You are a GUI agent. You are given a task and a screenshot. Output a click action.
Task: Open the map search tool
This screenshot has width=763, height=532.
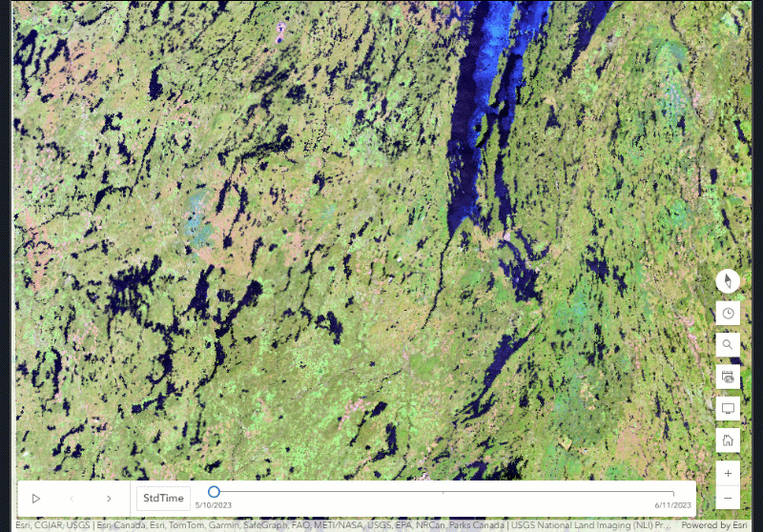(728, 345)
